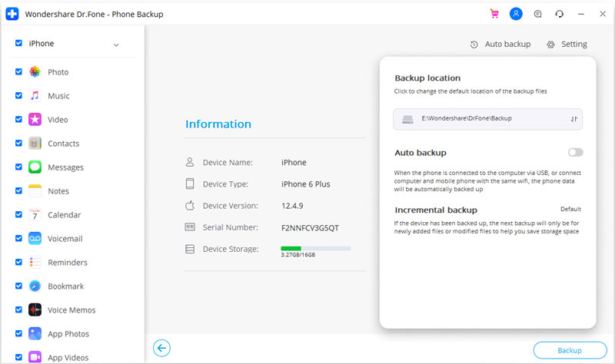This screenshot has width=615, height=364.
Task: Open the headset support icon
Action: tap(560, 14)
